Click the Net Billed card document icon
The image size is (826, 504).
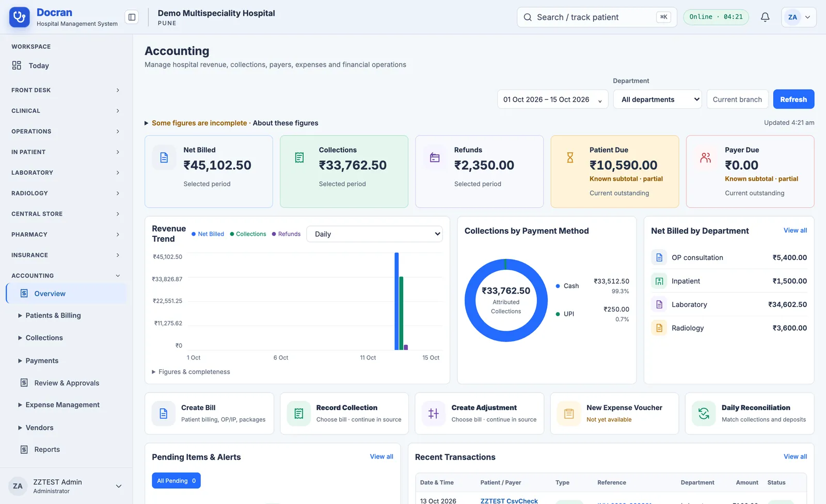pos(164,157)
